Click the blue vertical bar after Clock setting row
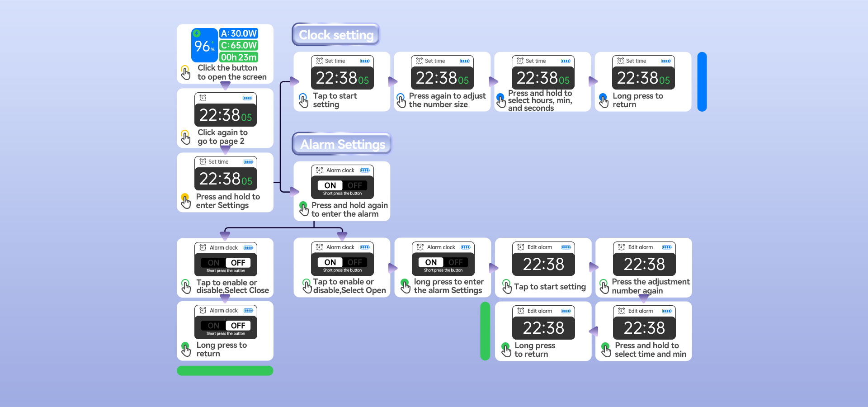 tap(702, 82)
